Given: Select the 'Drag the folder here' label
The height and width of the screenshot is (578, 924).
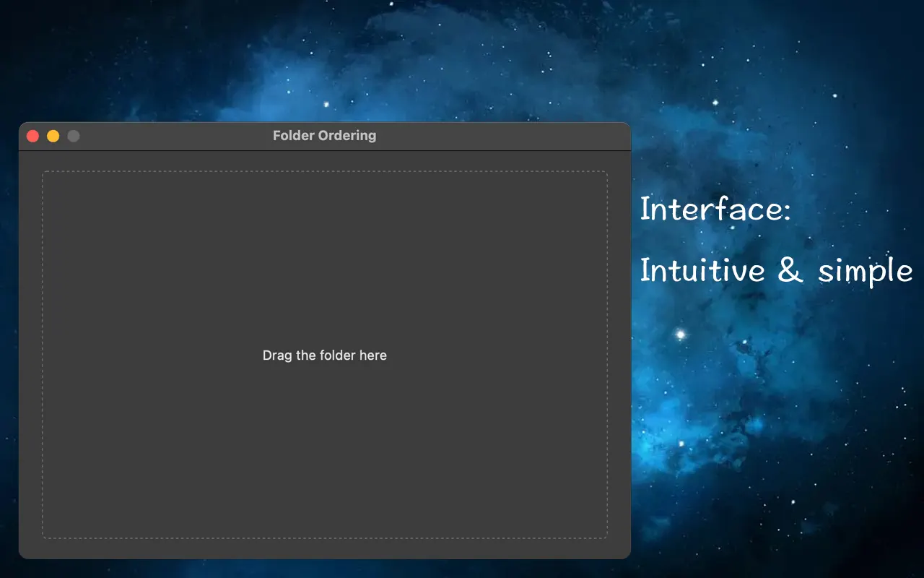Looking at the screenshot, I should 324,355.
